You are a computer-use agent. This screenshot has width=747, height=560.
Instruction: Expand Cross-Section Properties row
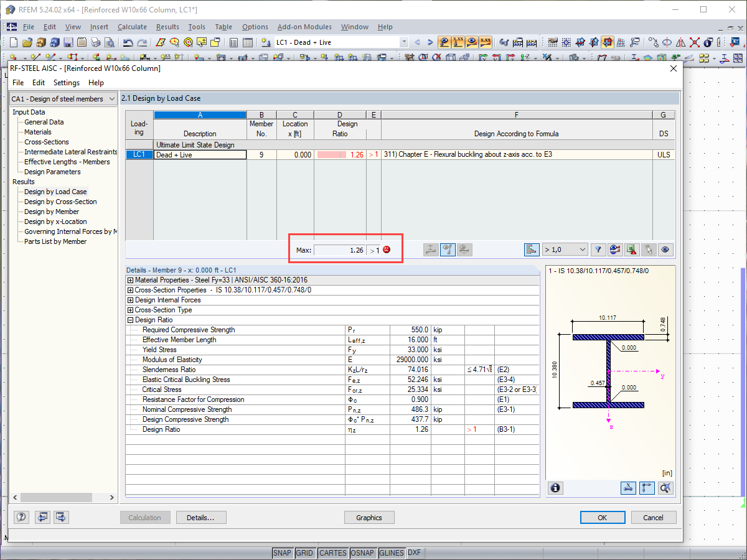point(130,290)
